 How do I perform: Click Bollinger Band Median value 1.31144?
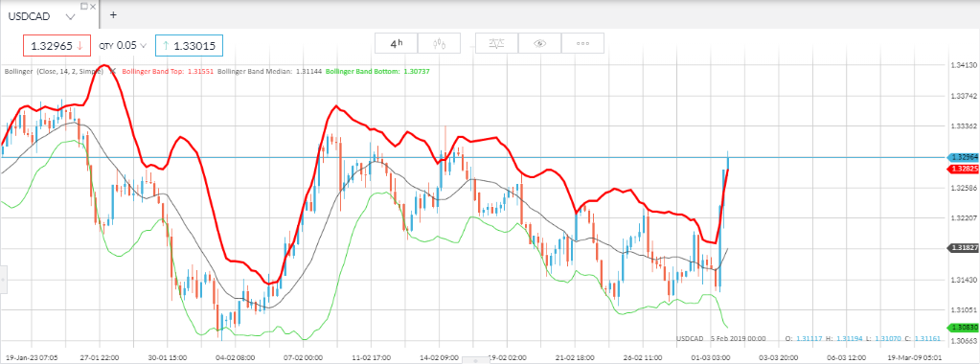coord(308,71)
